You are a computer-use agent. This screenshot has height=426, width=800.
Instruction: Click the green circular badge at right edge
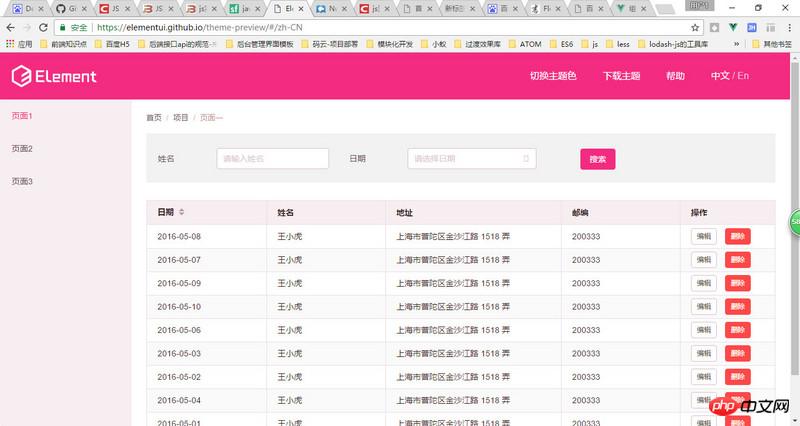795,221
